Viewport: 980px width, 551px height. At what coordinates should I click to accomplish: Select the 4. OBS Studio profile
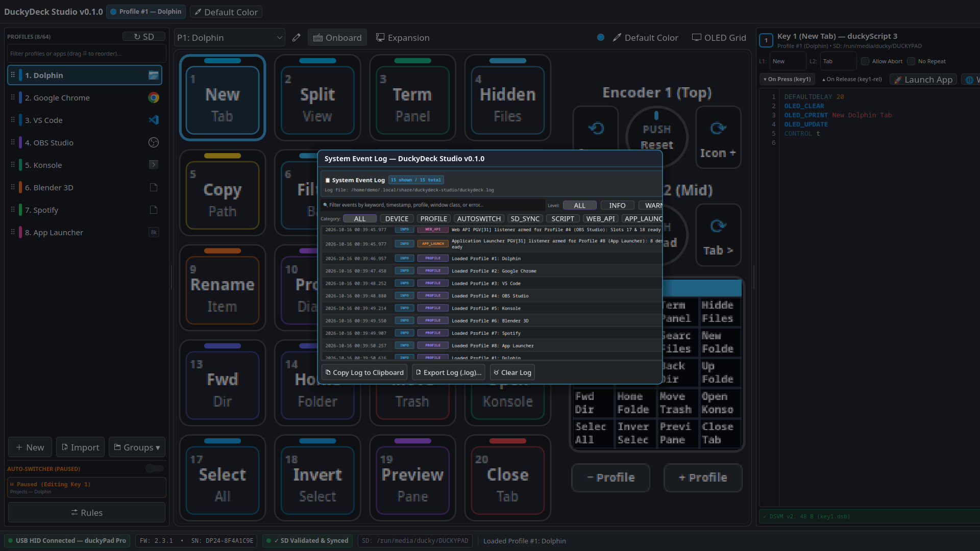coord(85,142)
